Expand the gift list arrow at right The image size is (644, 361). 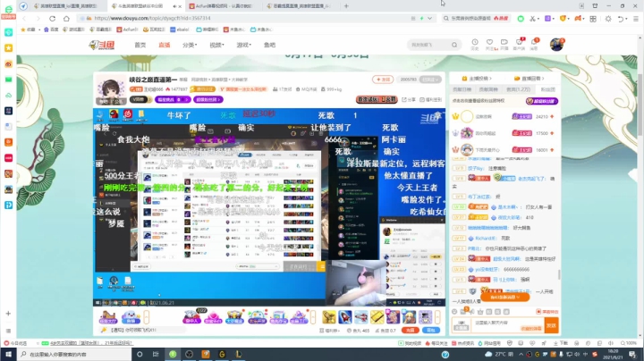(437, 317)
